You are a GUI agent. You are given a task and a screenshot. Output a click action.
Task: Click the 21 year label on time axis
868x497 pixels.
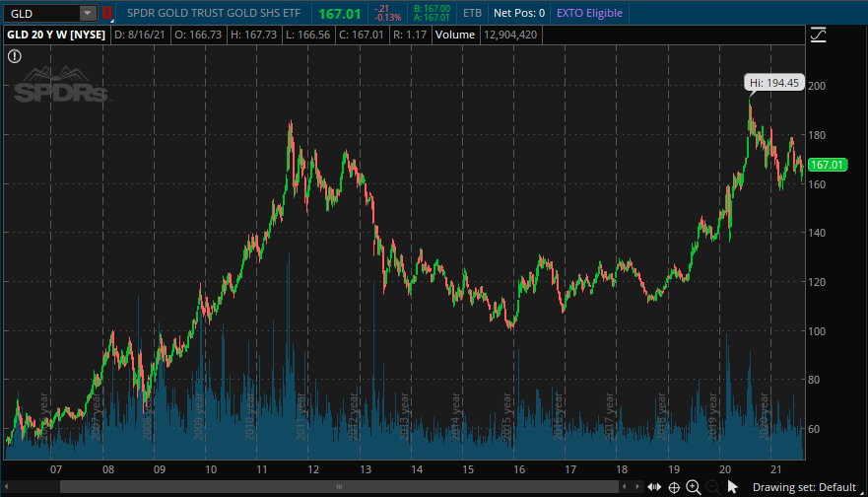click(x=776, y=469)
